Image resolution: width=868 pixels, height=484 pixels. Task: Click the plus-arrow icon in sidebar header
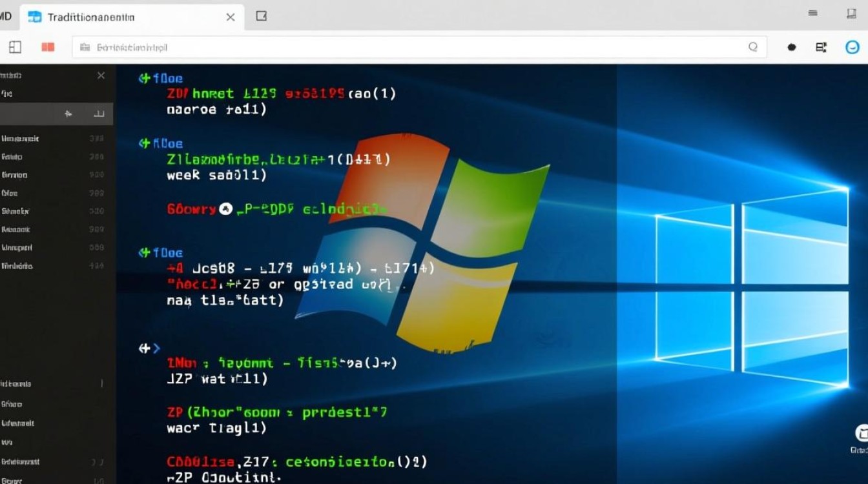[x=68, y=114]
